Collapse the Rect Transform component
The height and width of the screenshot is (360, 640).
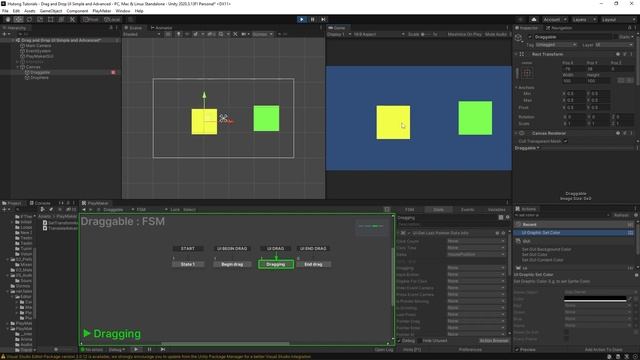pos(516,54)
